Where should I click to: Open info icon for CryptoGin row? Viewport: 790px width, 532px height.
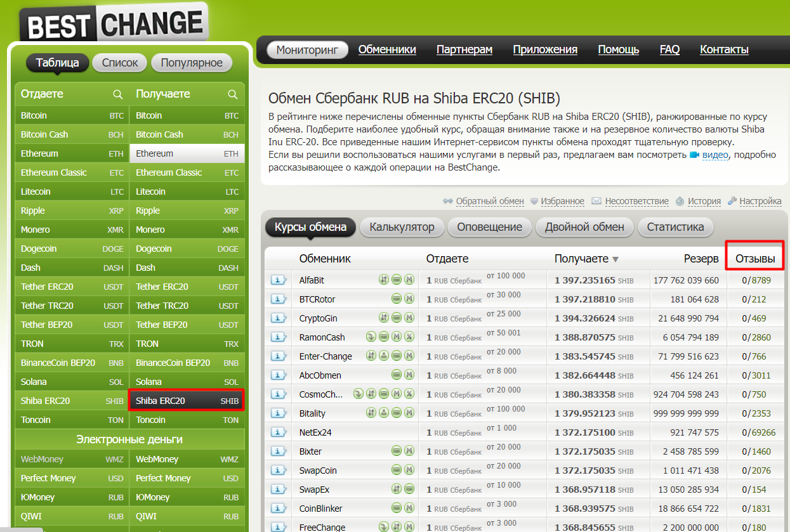point(279,318)
